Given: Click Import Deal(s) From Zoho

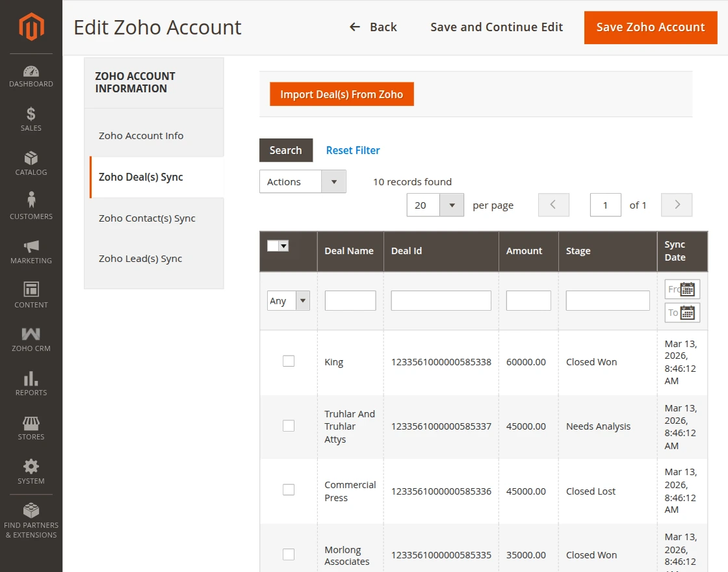Looking at the screenshot, I should point(341,94).
